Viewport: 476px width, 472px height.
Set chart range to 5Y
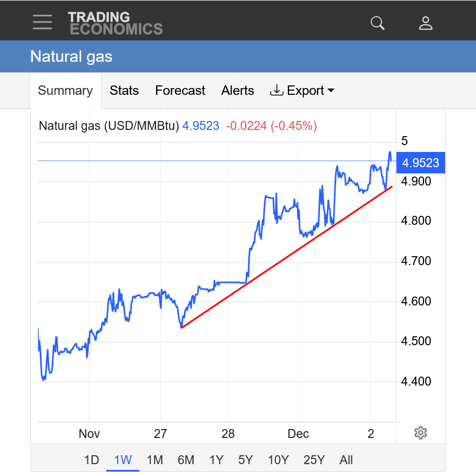[x=245, y=460]
